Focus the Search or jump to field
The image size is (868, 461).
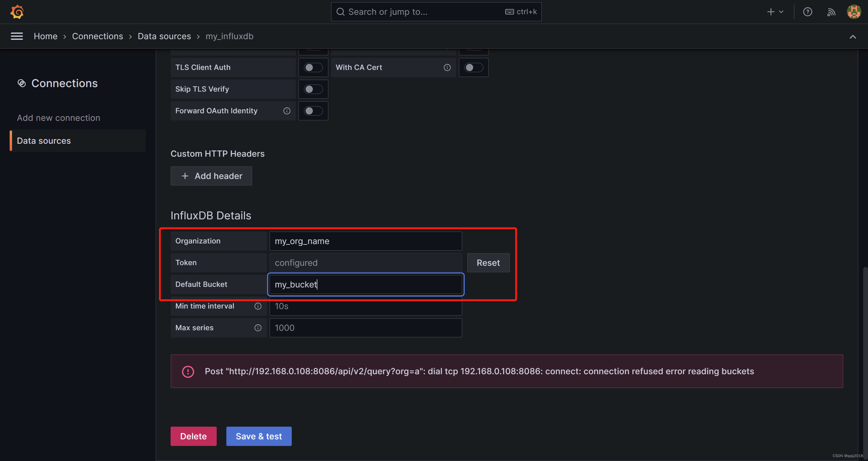coord(436,12)
